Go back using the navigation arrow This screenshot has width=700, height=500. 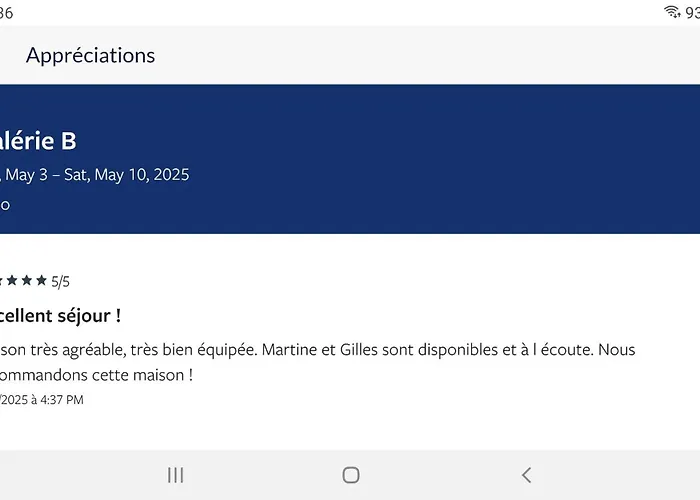coord(526,475)
